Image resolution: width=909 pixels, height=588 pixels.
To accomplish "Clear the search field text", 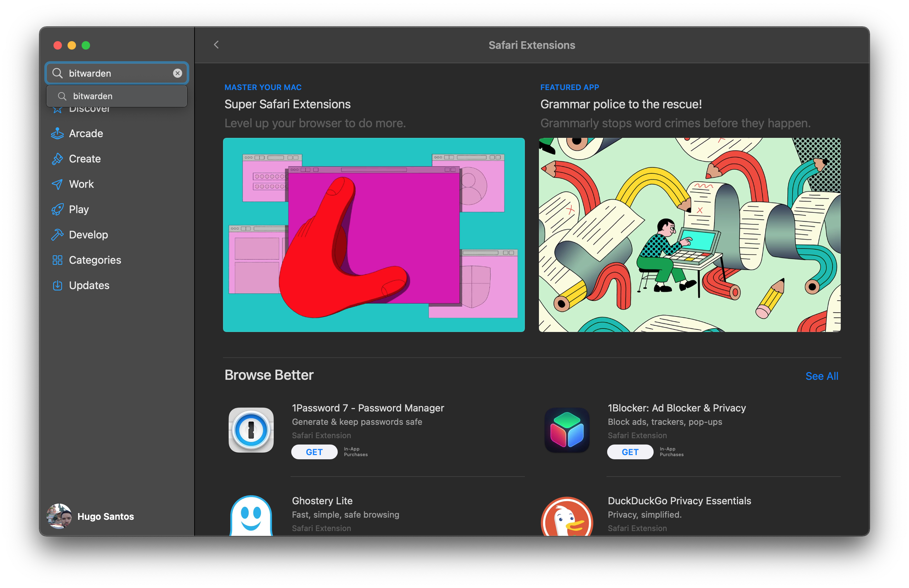I will point(178,73).
